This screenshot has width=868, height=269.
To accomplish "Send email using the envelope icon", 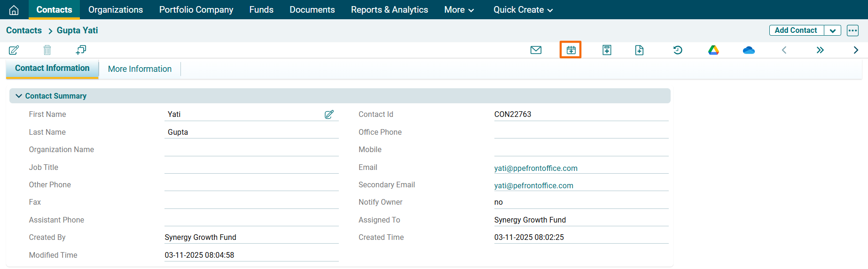I will [x=536, y=50].
